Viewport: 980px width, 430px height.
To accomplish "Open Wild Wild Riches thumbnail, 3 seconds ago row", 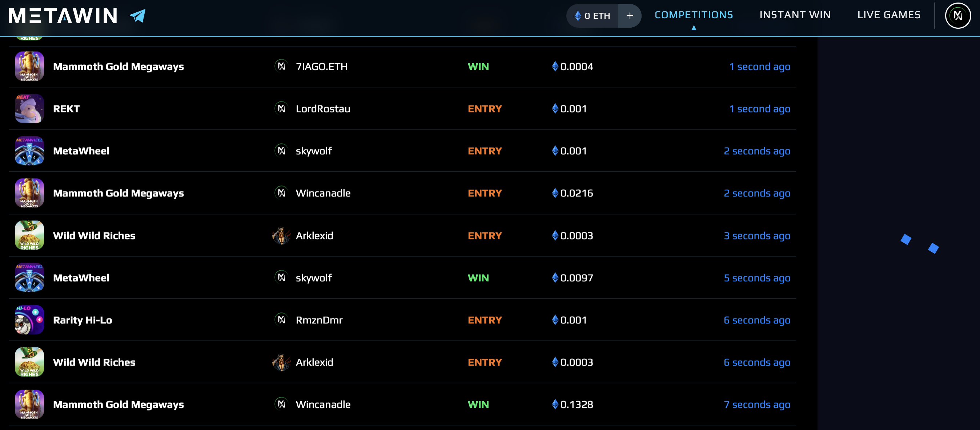I will pyautogui.click(x=29, y=235).
